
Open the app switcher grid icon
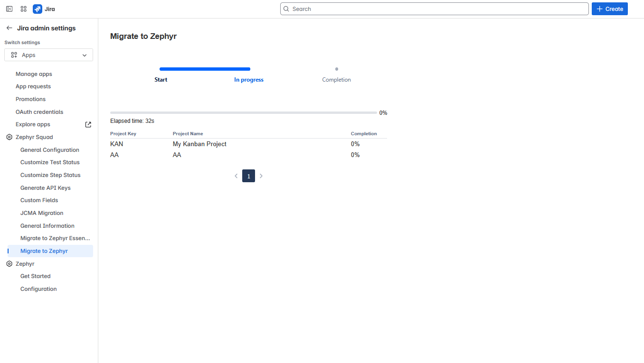click(x=23, y=9)
